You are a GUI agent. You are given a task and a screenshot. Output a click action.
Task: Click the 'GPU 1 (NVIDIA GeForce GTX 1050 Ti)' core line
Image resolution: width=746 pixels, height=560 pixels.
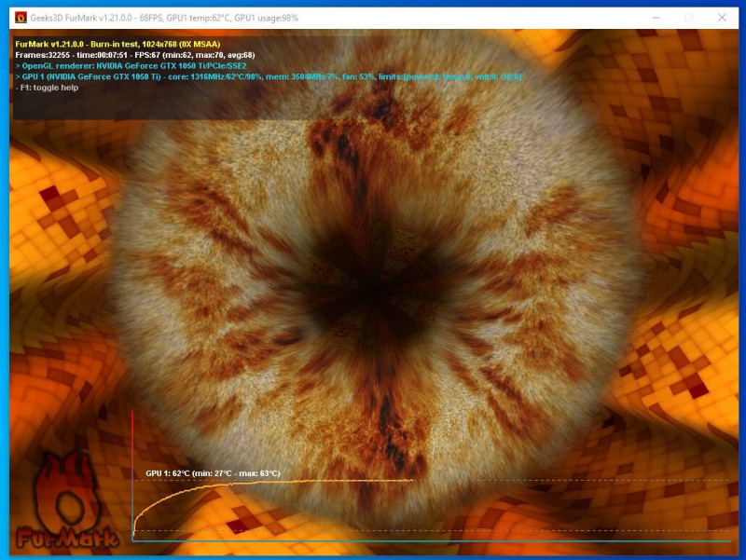pyautogui.click(x=269, y=76)
